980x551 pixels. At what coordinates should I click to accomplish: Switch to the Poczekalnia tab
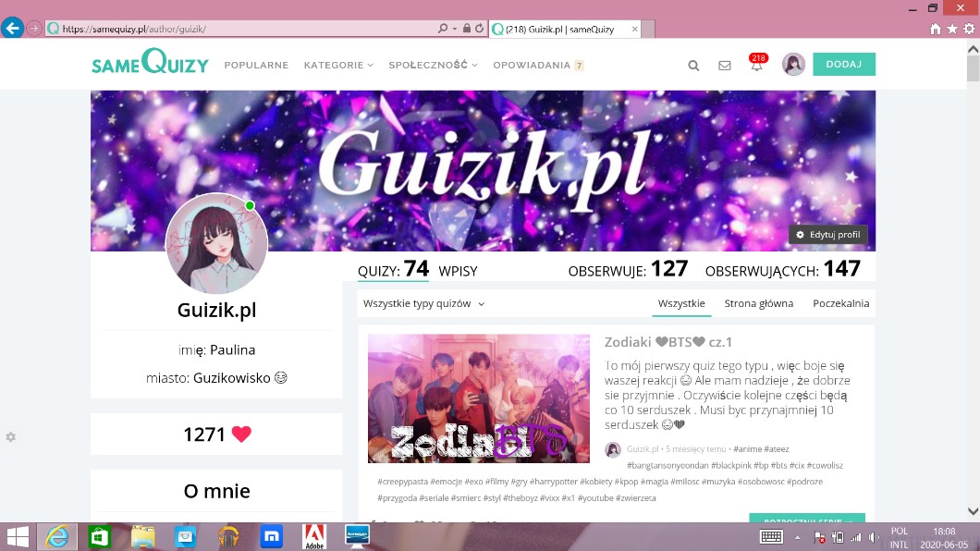click(x=840, y=303)
